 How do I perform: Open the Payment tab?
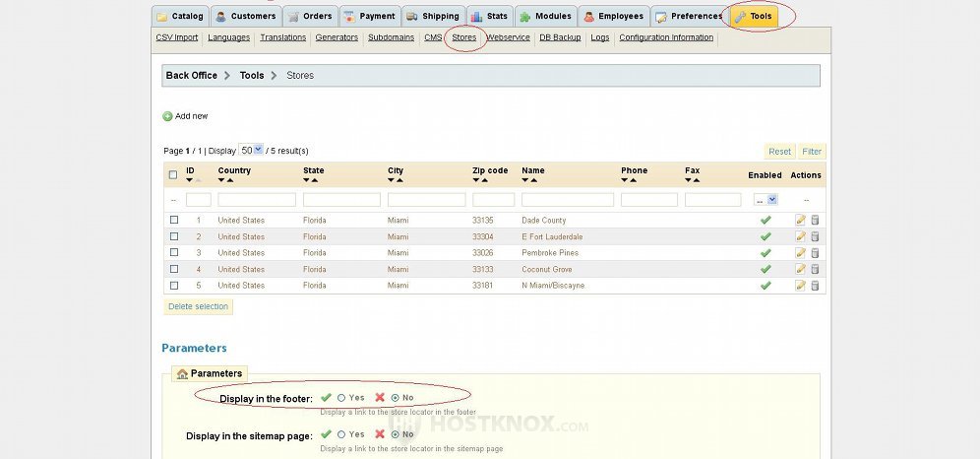point(370,17)
